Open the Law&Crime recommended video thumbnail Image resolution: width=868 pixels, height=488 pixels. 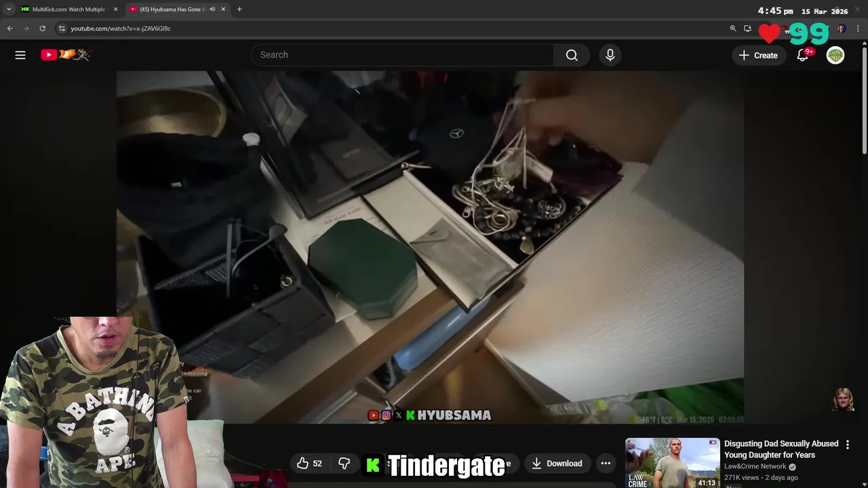tap(672, 463)
